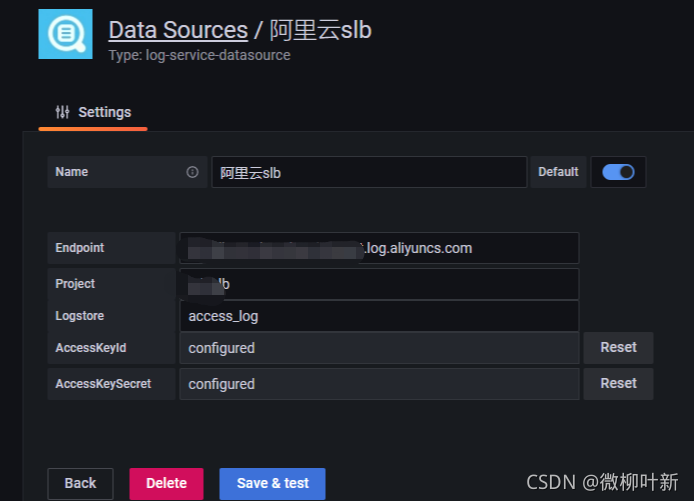Open the Settings tab
Viewport: 694px width, 501px height.
tap(93, 112)
